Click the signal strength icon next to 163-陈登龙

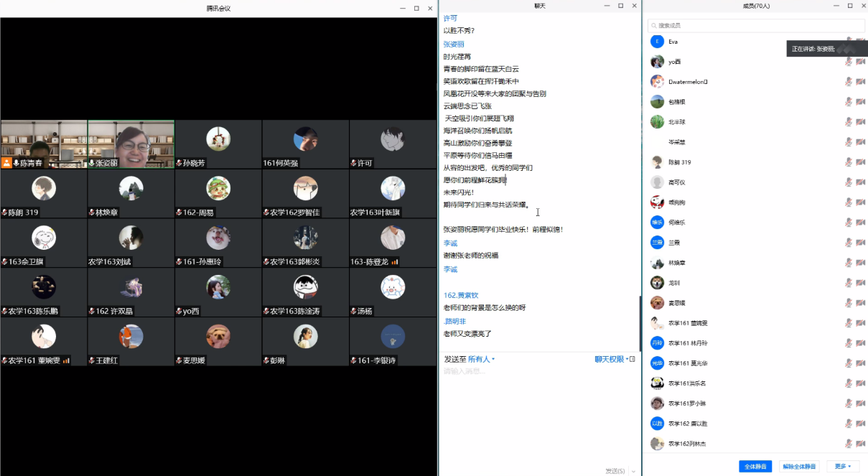pos(394,262)
